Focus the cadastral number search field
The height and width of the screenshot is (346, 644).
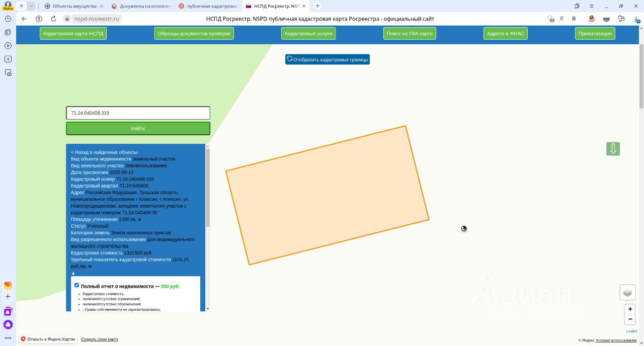click(x=138, y=113)
